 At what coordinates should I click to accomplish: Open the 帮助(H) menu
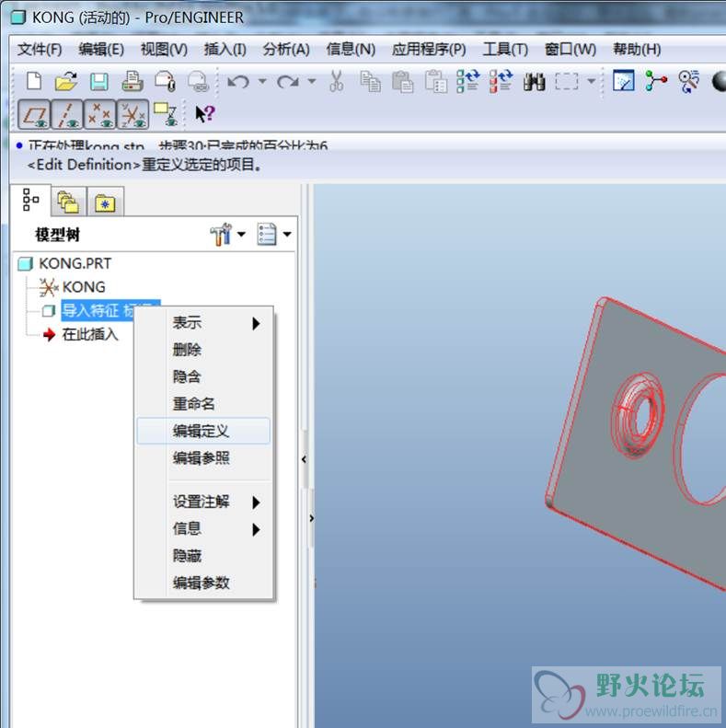[x=637, y=49]
